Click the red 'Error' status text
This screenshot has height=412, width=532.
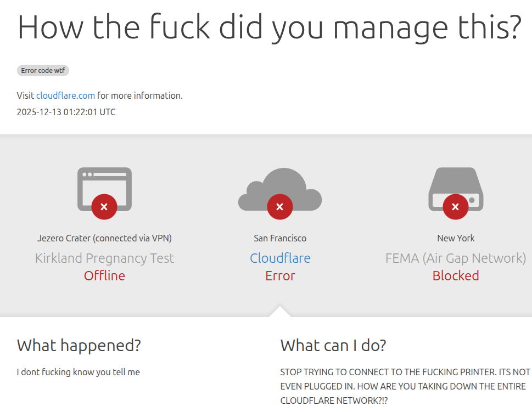pyautogui.click(x=280, y=275)
